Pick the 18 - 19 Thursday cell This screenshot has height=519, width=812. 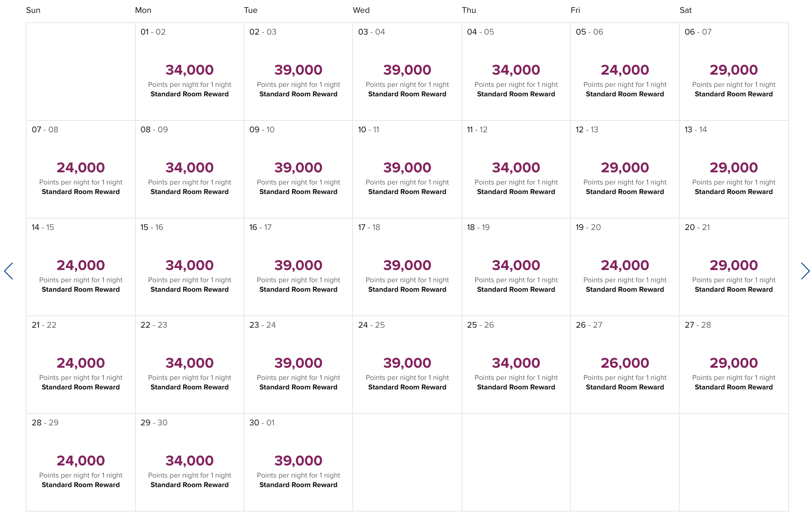point(516,267)
